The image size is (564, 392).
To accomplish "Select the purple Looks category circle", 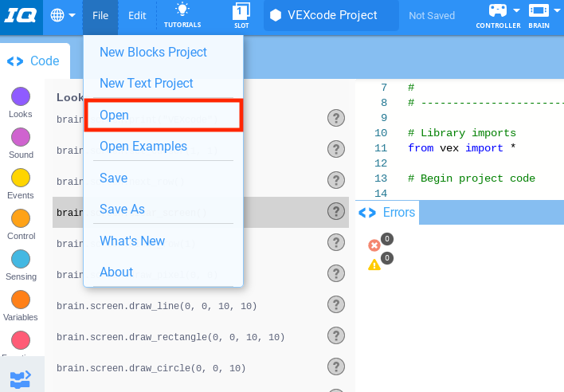I will click(21, 97).
